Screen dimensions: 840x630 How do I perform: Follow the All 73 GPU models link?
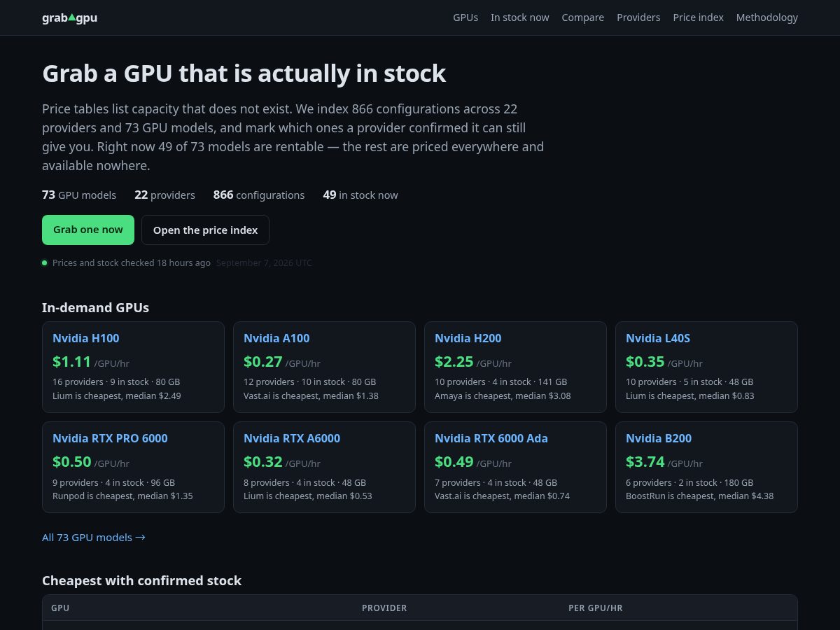click(x=94, y=537)
